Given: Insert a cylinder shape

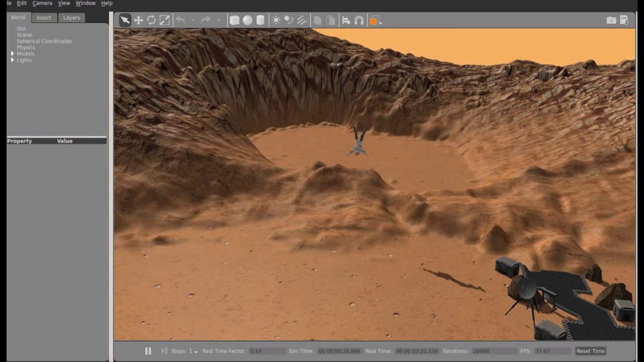Looking at the screenshot, I should click(x=261, y=20).
